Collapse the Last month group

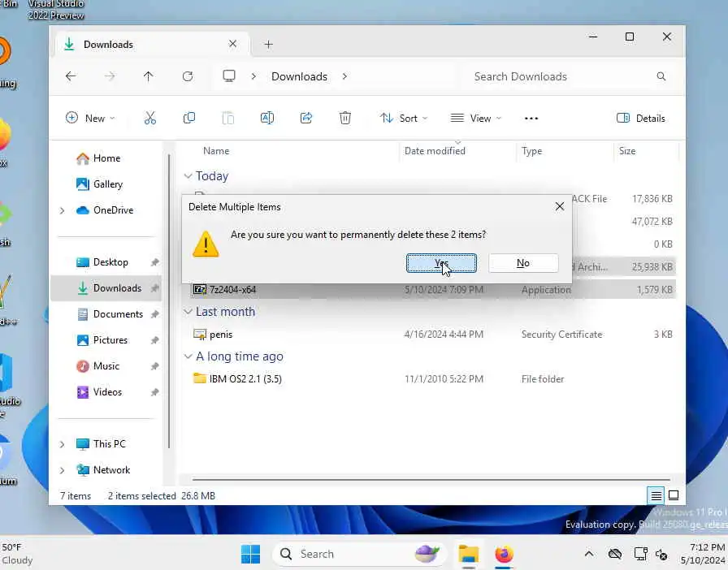tap(188, 312)
